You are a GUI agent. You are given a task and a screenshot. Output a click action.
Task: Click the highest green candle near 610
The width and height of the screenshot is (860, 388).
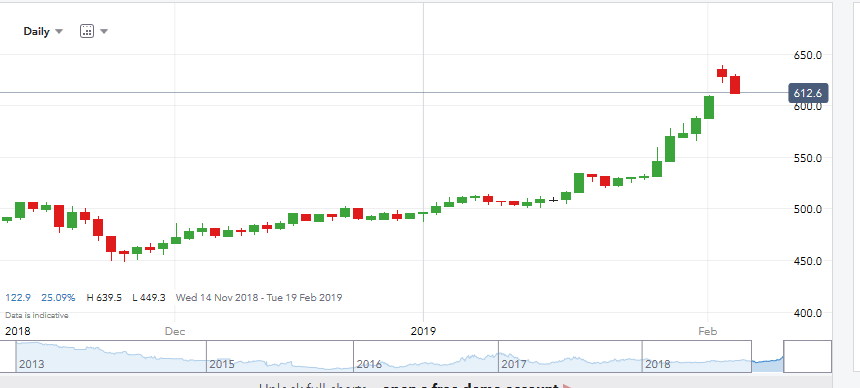tap(709, 107)
